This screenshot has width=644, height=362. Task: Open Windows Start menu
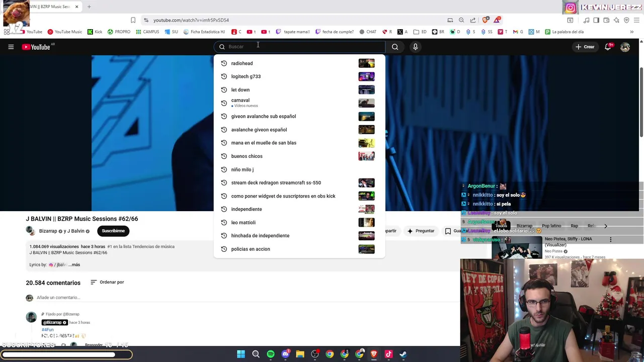241,354
